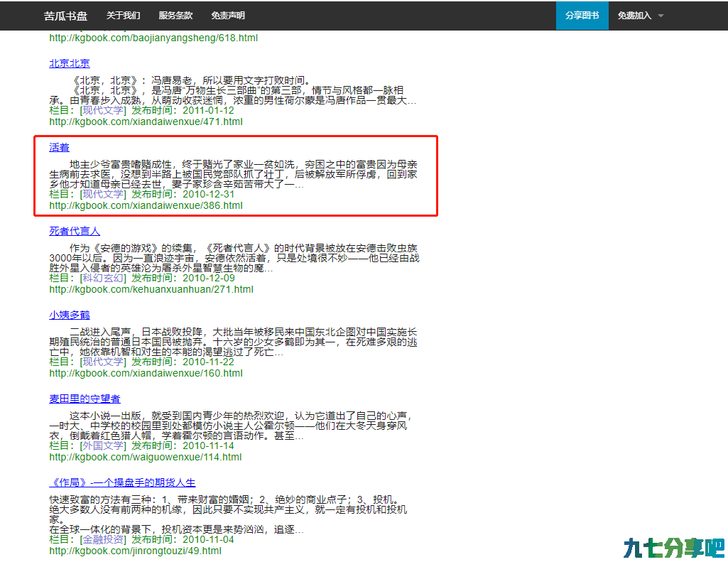Click the xiandaiwenxue/160.html URL text
The width and height of the screenshot is (728, 562).
[146, 373]
